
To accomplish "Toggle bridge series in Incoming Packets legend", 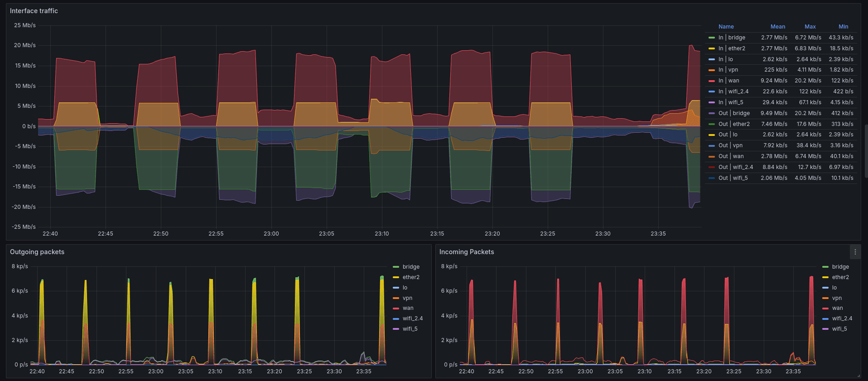I will 840,267.
